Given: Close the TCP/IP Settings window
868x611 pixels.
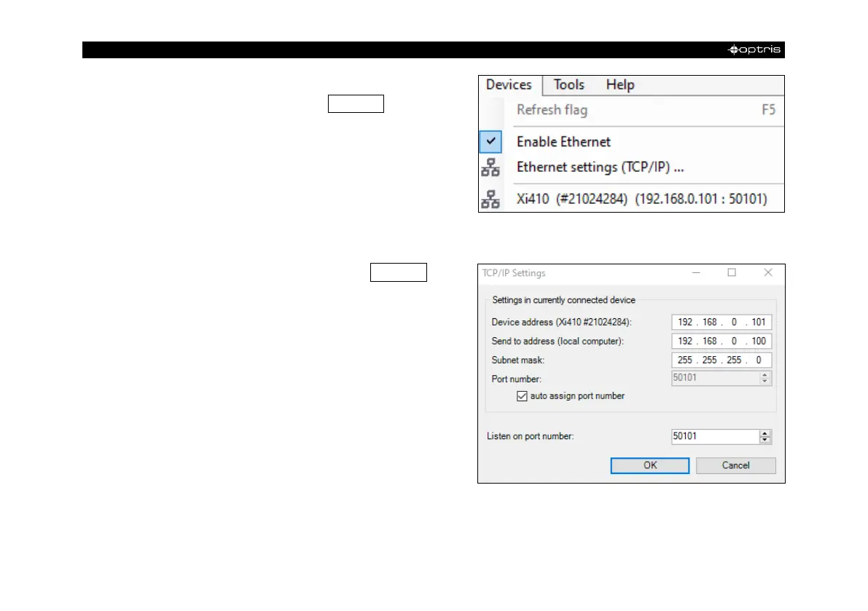Looking at the screenshot, I should coord(768,272).
